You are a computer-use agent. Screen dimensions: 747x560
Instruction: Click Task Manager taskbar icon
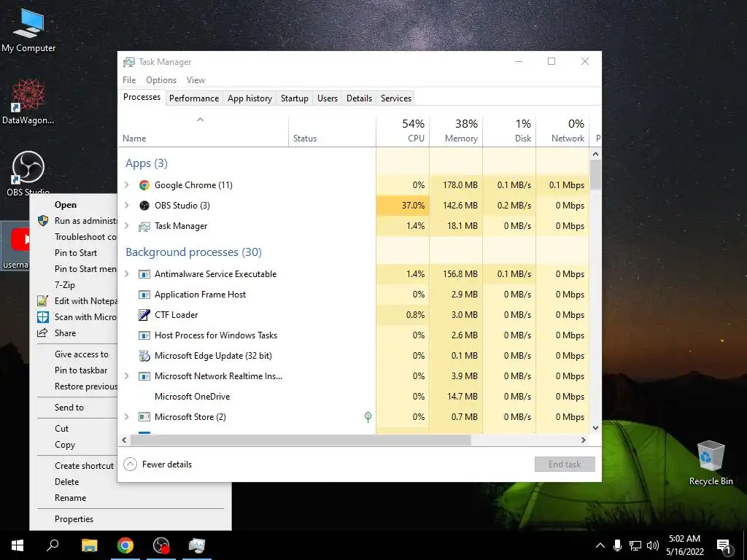click(x=197, y=545)
